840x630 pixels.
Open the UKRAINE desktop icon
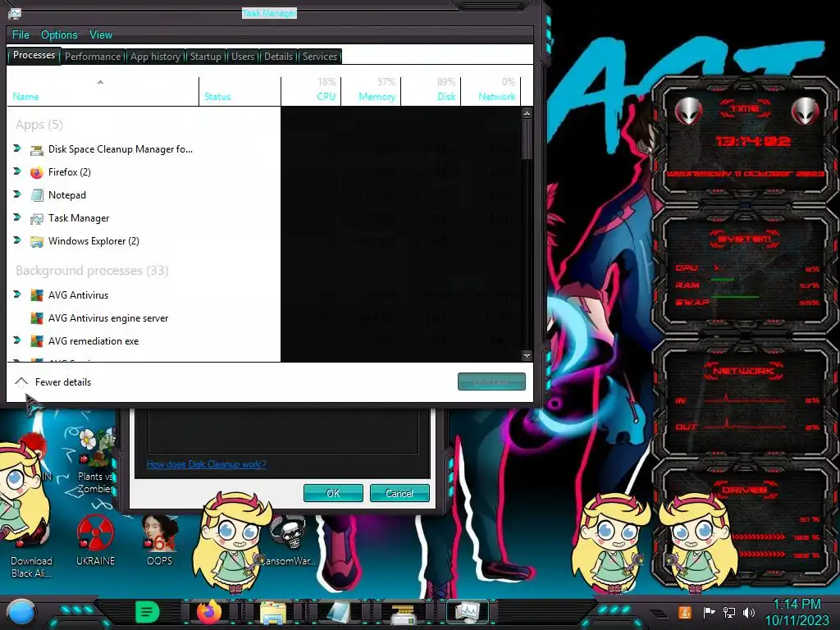point(95,541)
